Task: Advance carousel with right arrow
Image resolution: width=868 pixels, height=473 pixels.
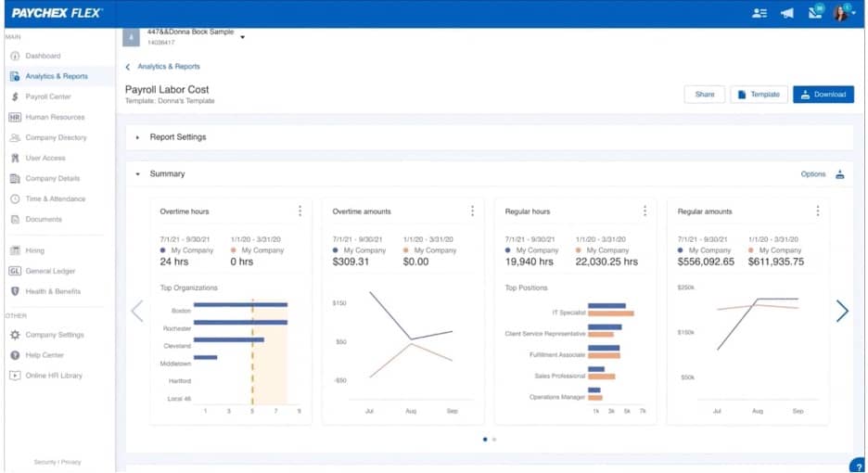Action: (842, 311)
